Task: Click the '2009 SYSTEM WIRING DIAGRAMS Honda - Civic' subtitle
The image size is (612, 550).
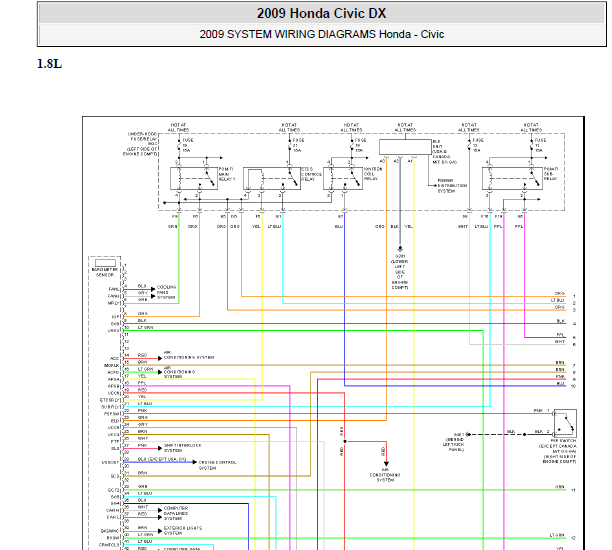Action: coord(322,34)
